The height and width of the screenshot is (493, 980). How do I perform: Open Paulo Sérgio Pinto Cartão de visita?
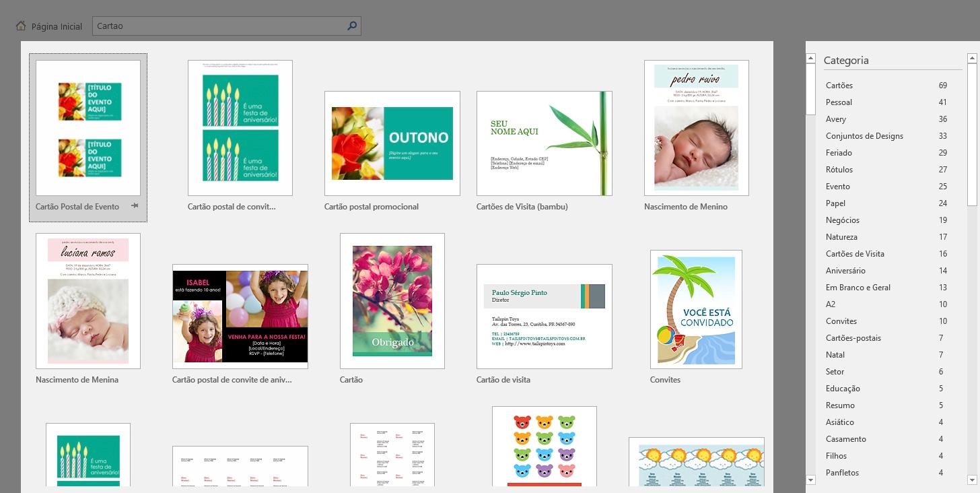click(545, 317)
